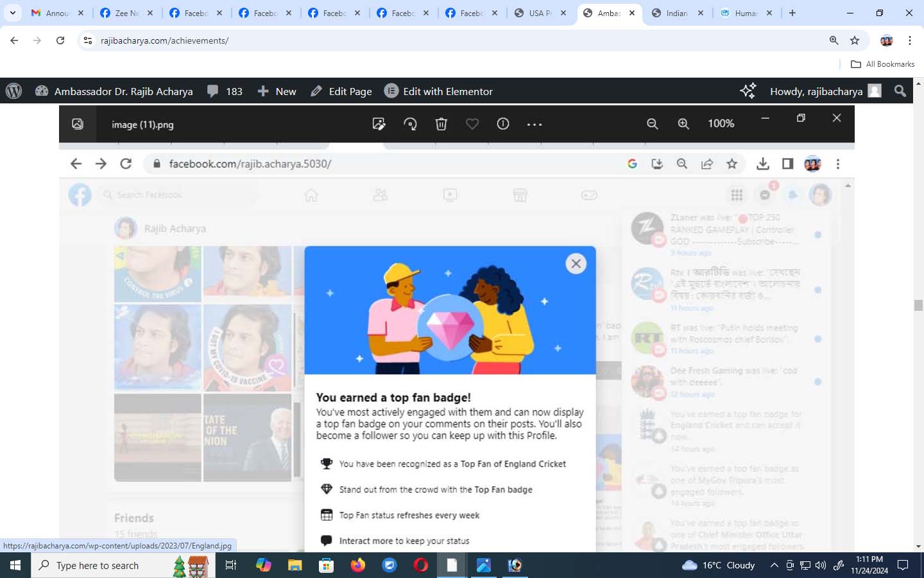Click the Type here to search box
The image size is (924, 578).
[x=122, y=565]
